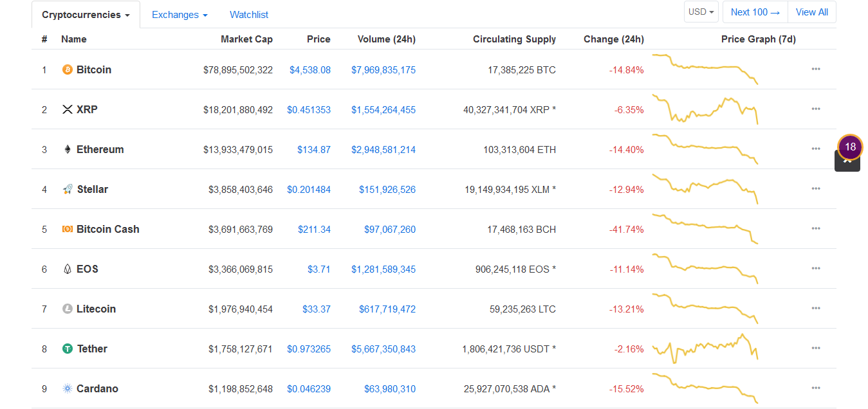Open the Bitcoin Cash name link

[108, 229]
